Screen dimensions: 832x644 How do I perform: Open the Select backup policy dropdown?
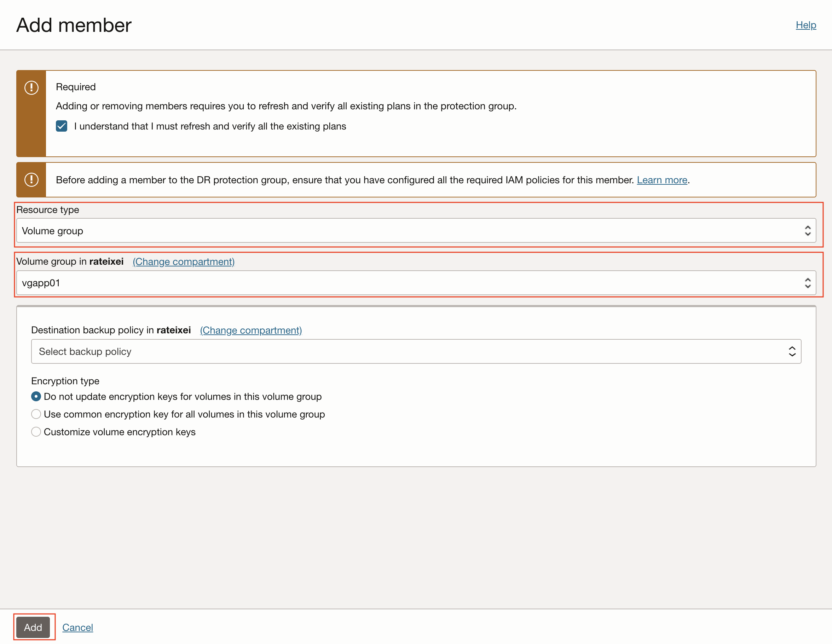tap(415, 351)
